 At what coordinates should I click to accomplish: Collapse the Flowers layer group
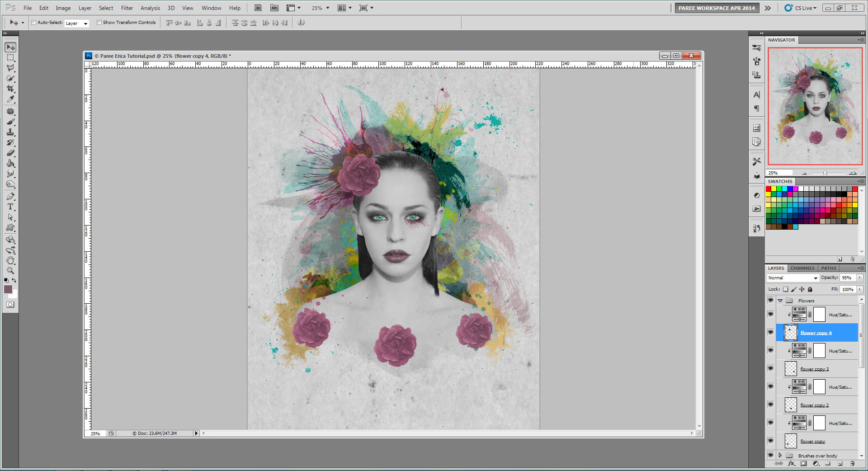tap(779, 300)
